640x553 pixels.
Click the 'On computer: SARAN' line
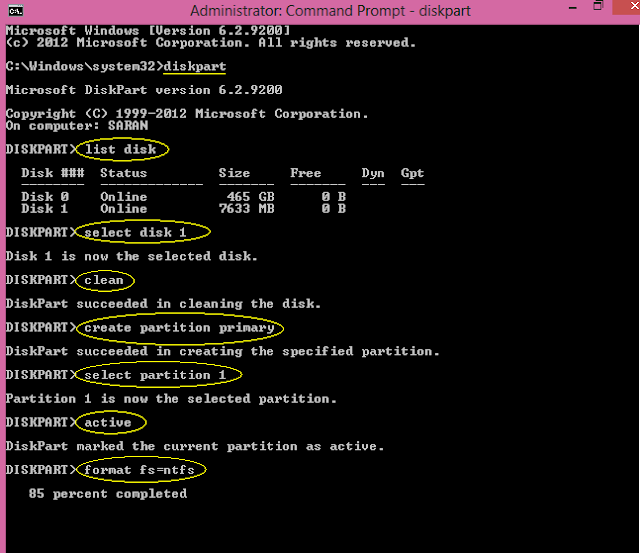[77, 125]
